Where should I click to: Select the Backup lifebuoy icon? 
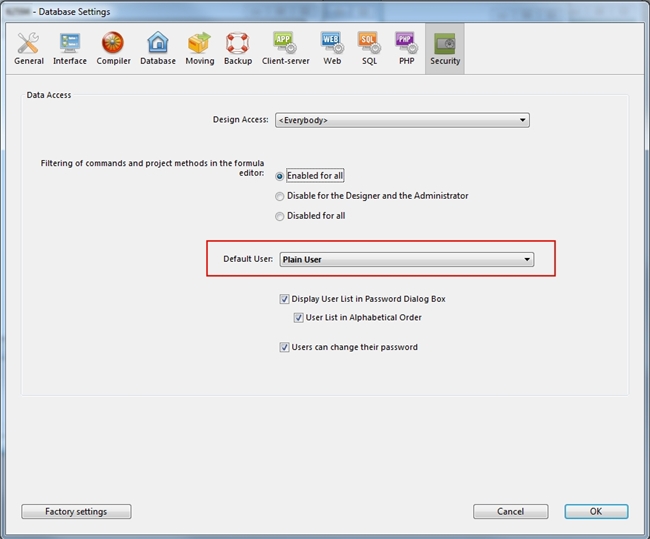click(238, 44)
